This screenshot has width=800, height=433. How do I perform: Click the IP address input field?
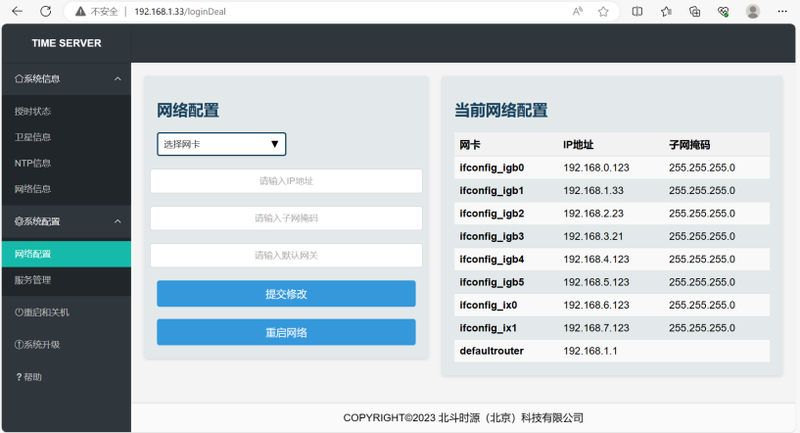click(286, 181)
